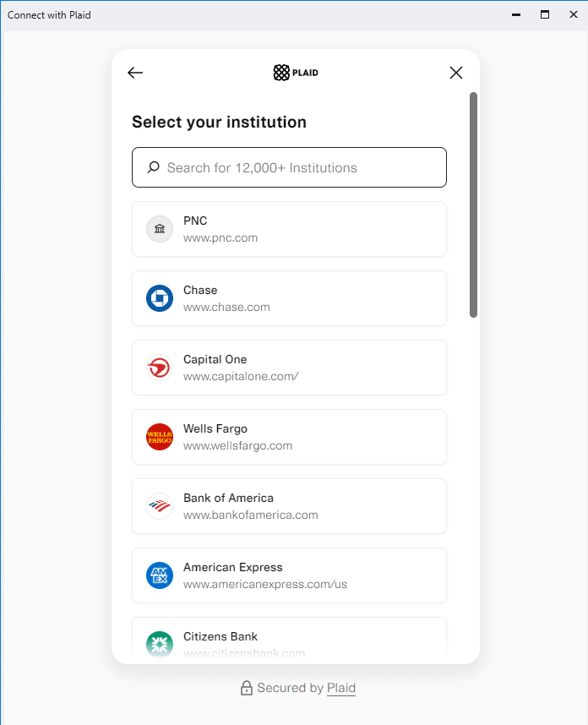Click the Capital One swoosh logo

click(160, 368)
